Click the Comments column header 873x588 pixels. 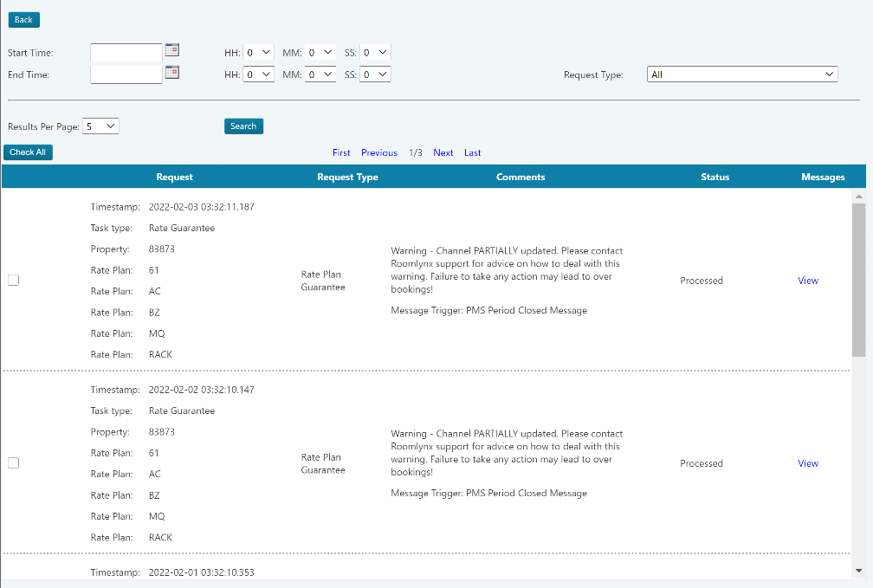pyautogui.click(x=521, y=177)
